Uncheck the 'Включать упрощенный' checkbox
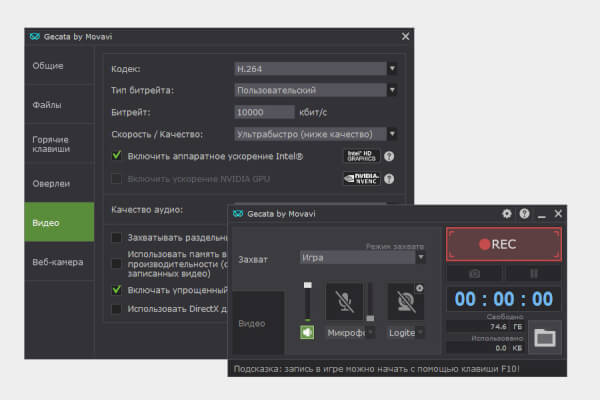Screen dimensions: 600x400 point(117,290)
